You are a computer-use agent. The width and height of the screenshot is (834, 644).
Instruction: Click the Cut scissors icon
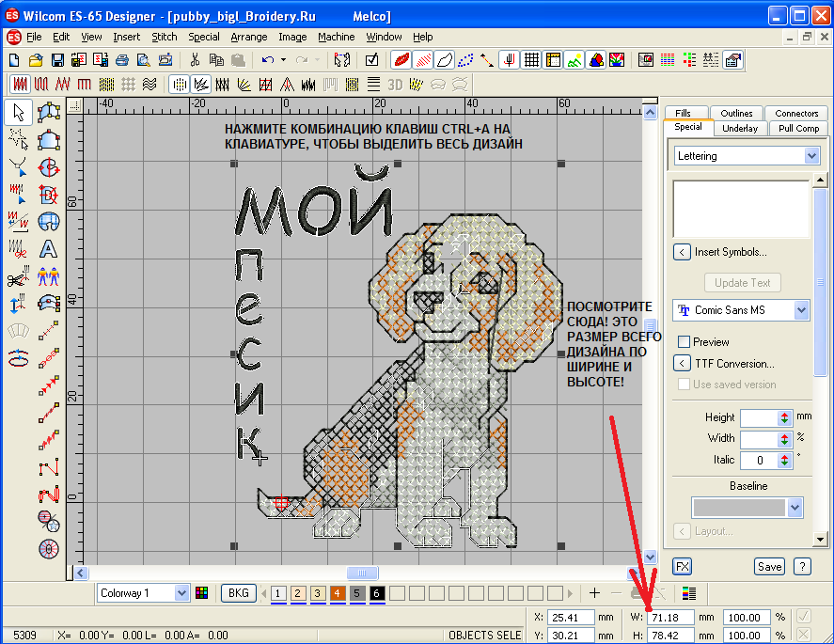pos(195,60)
